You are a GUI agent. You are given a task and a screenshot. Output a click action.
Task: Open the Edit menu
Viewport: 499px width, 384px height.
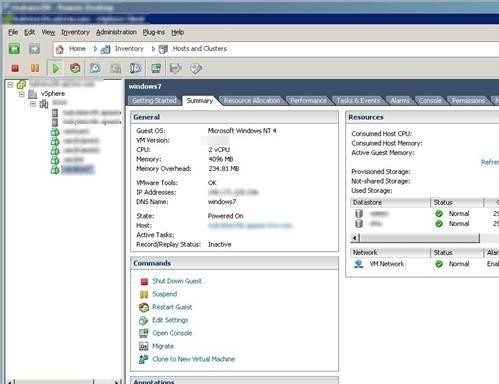[29, 32]
